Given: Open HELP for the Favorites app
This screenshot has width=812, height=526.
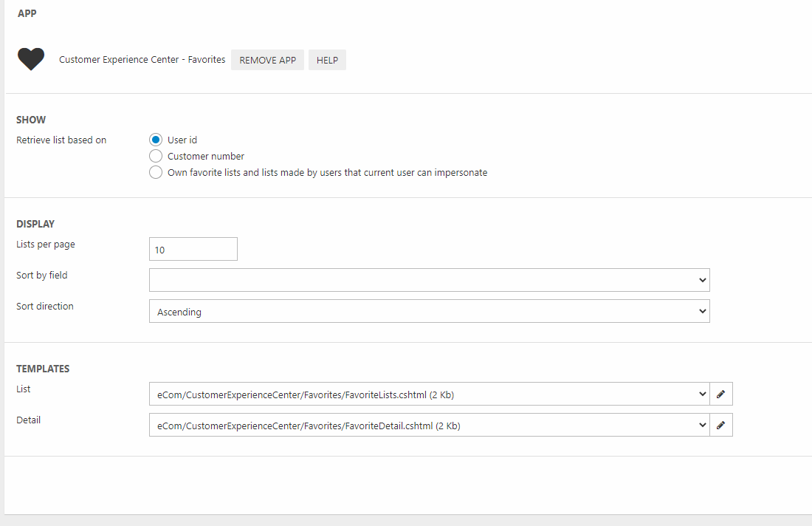Looking at the screenshot, I should 327,60.
